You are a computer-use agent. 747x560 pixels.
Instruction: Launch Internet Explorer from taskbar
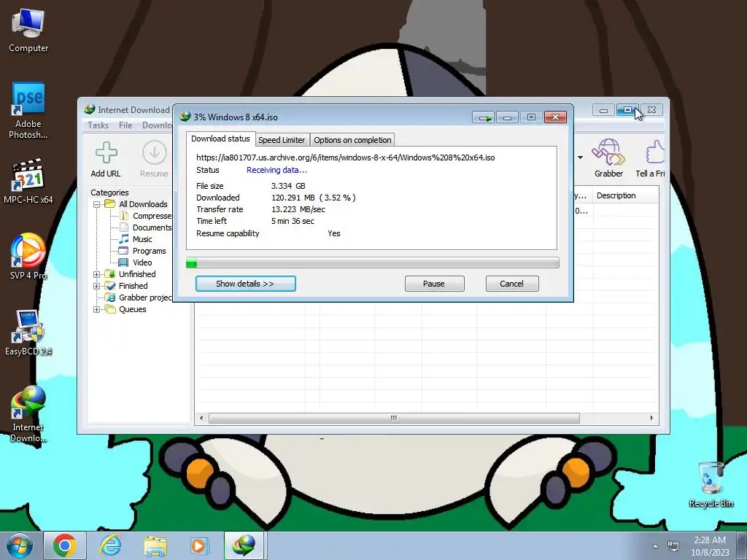point(110,545)
